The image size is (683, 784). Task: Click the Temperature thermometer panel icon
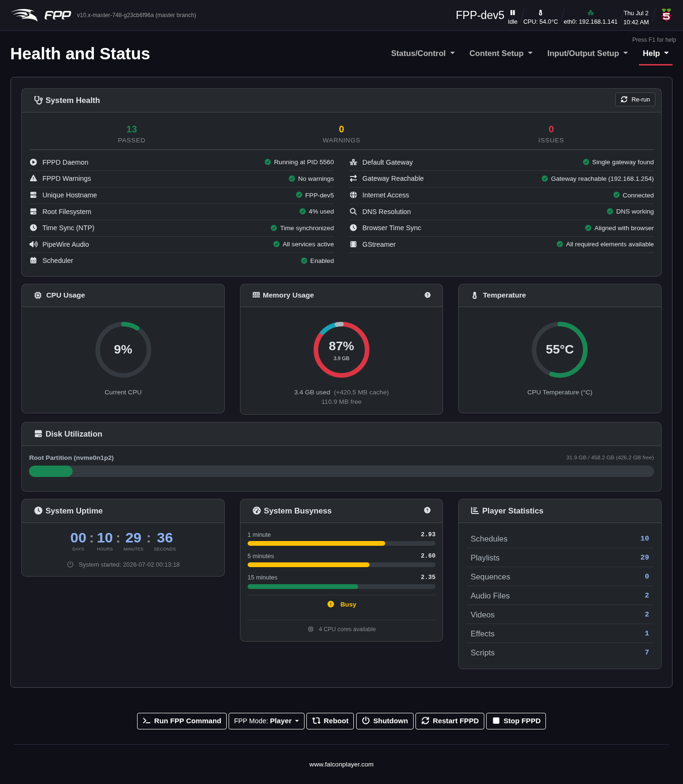pyautogui.click(x=475, y=295)
